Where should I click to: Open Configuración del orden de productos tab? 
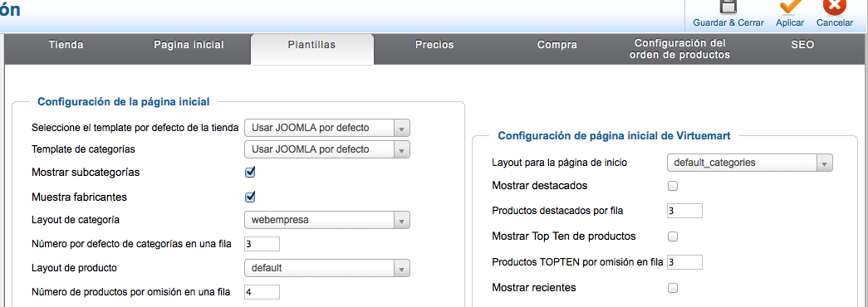point(679,49)
